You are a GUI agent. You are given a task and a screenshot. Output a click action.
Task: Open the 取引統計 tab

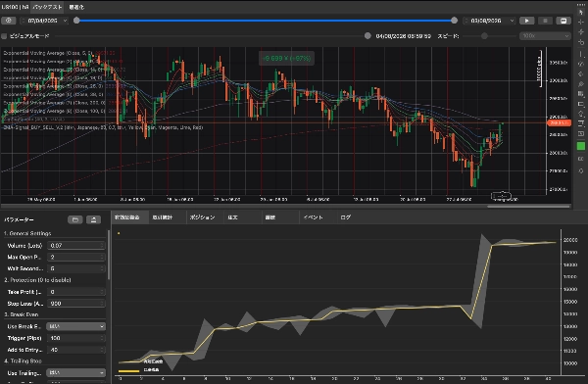(163, 217)
